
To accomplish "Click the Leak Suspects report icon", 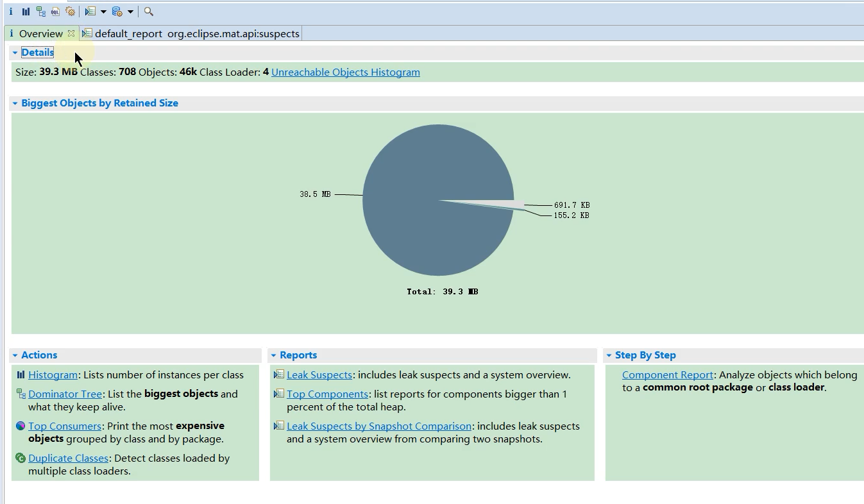I will (279, 374).
